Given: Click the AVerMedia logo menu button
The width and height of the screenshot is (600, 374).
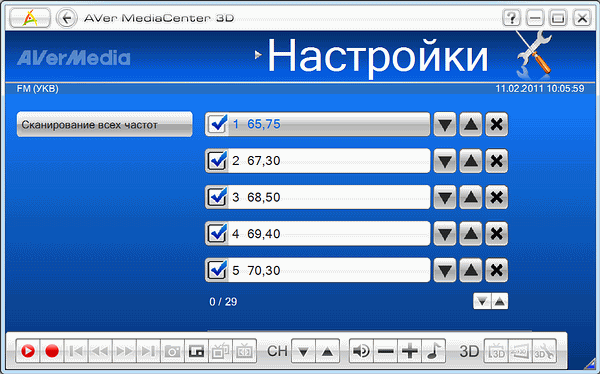Looking at the screenshot, I should click(x=30, y=18).
